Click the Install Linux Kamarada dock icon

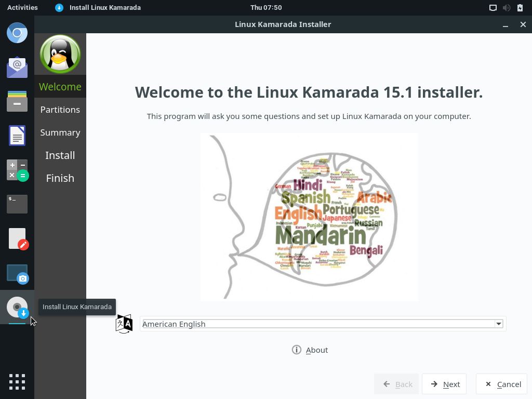pos(17,307)
